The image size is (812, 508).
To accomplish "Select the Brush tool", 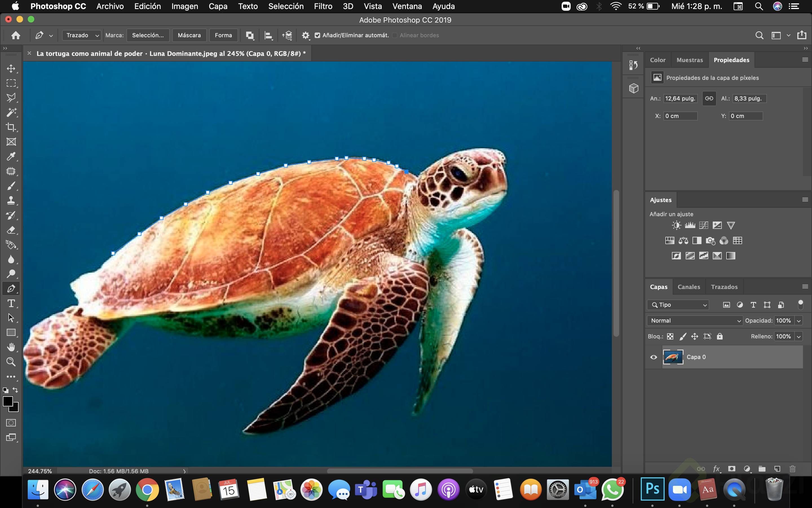I will click(11, 186).
